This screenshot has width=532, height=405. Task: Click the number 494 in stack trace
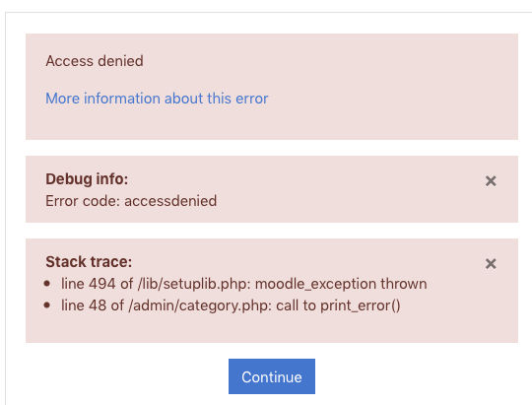(x=102, y=284)
